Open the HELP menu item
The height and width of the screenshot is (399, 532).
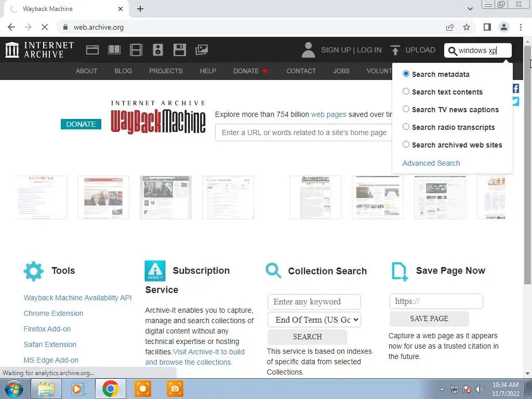(208, 71)
